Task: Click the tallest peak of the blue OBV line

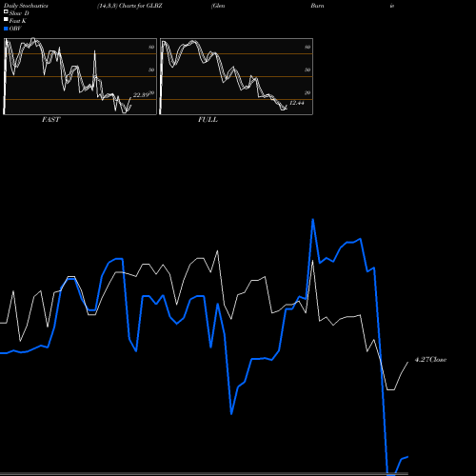Action: point(313,220)
